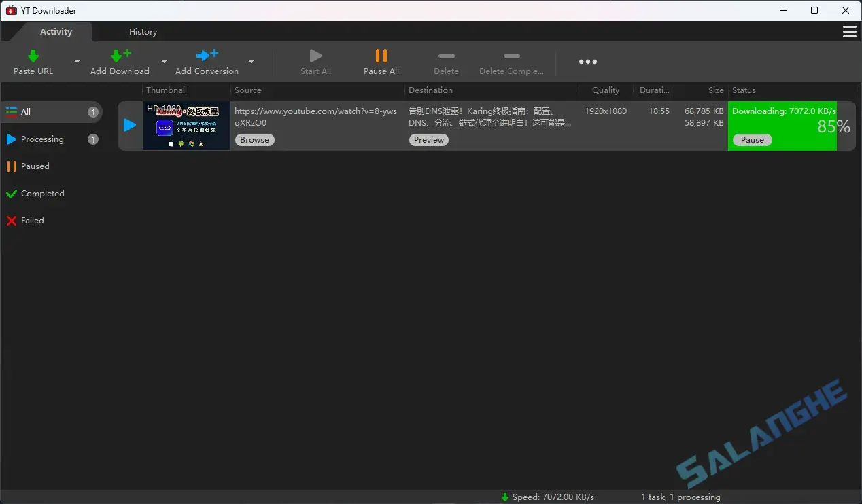This screenshot has height=504, width=862.
Task: Switch to the Activity tab
Action: (x=56, y=31)
